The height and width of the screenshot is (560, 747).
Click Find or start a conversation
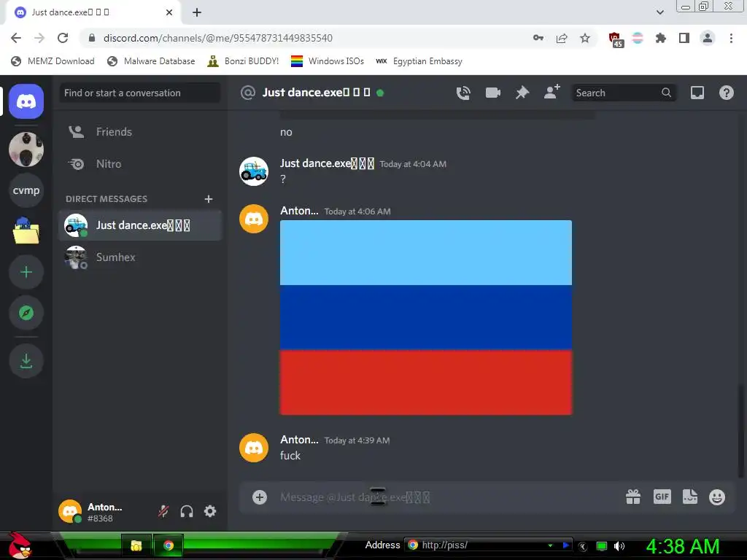pos(140,93)
